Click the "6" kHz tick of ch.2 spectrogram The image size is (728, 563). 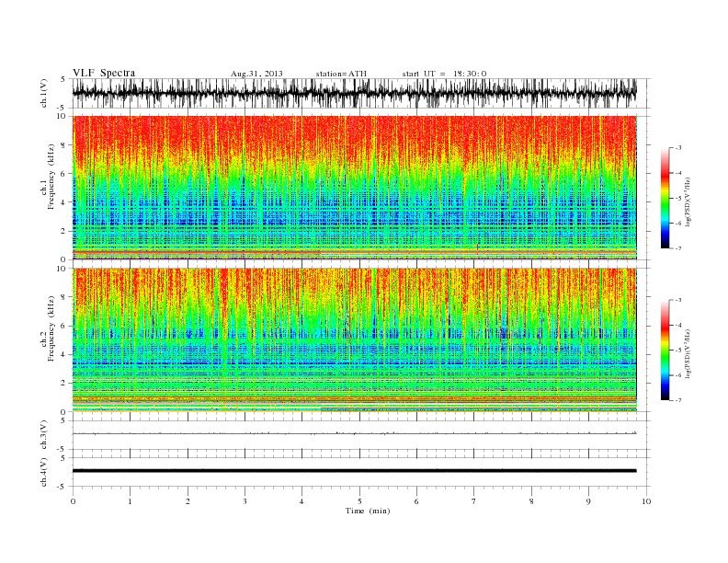click(x=64, y=326)
